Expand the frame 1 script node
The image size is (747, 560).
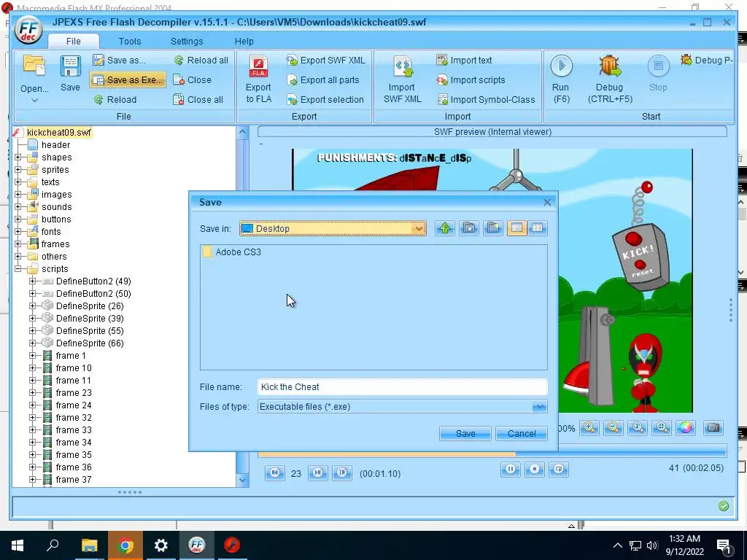tap(32, 355)
